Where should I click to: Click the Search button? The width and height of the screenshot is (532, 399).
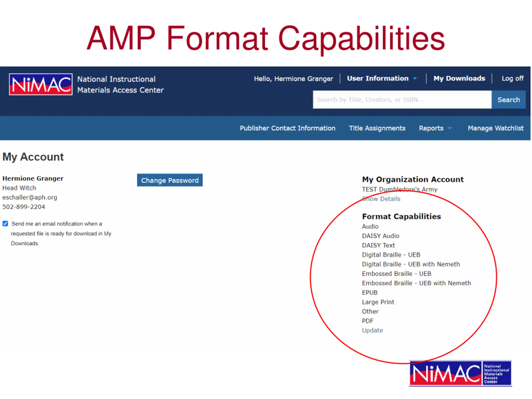509,100
